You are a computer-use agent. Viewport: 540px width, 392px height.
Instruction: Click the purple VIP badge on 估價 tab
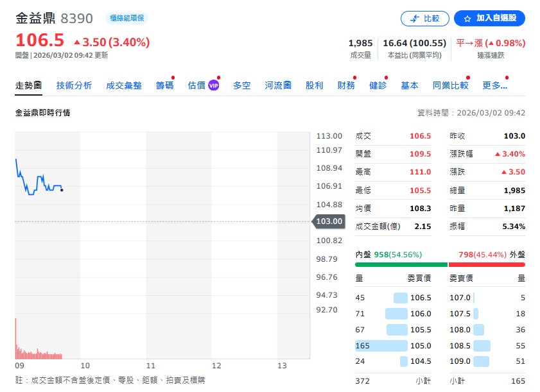[x=213, y=83]
